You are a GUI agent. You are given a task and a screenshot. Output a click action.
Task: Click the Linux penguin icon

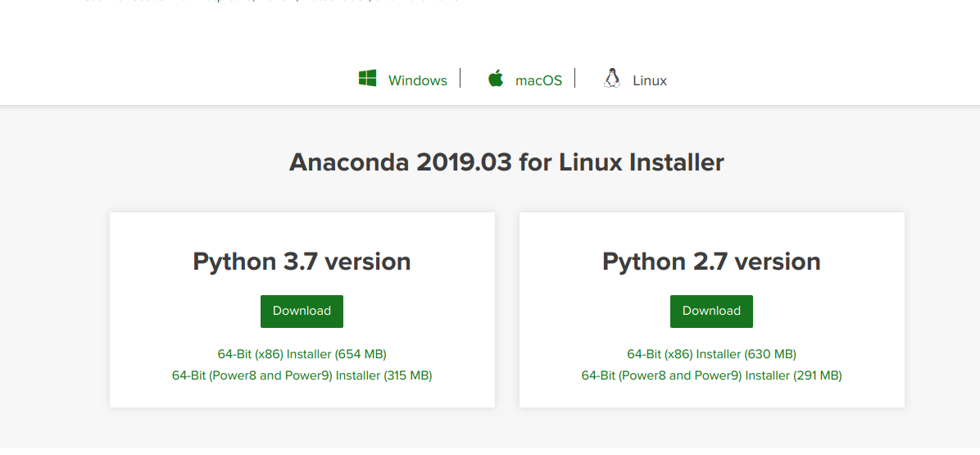(x=612, y=79)
